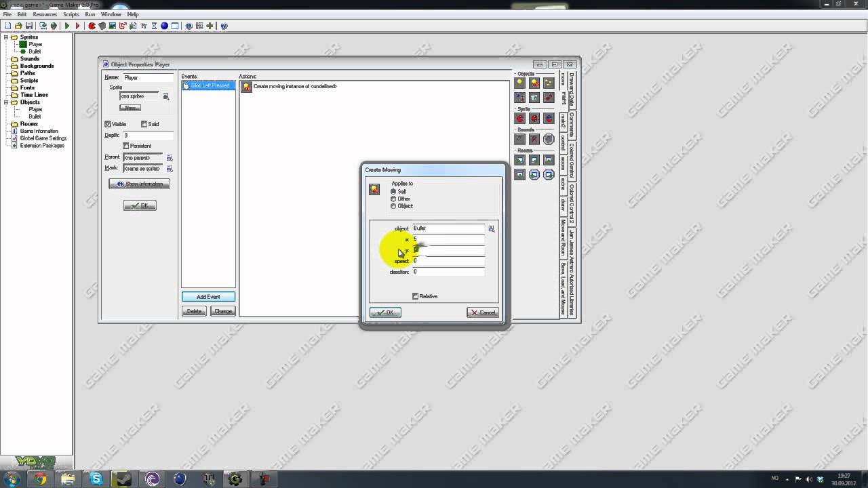Run in debug mode with red arrow

pyautogui.click(x=77, y=26)
